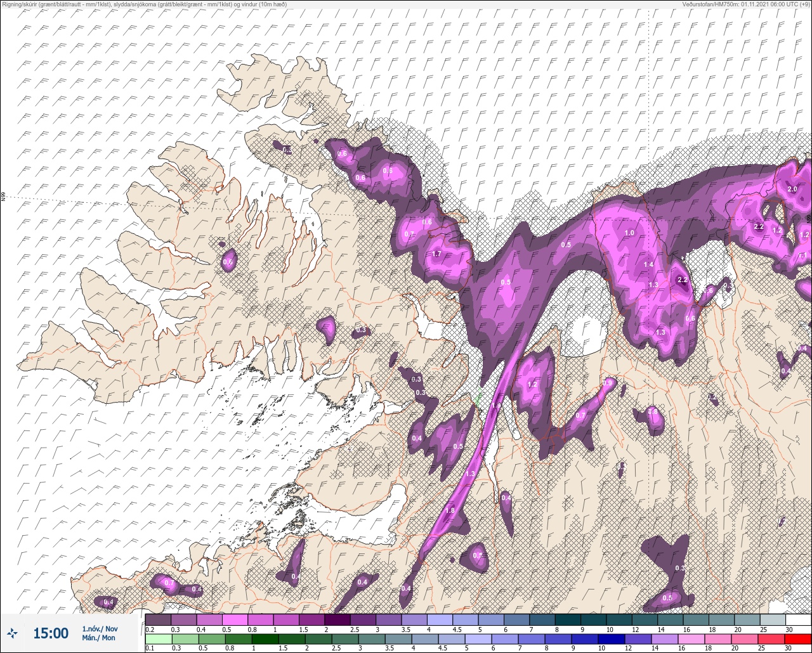Select white upper legend swatch at 30
The height and width of the screenshot is (653, 812).
(798, 619)
